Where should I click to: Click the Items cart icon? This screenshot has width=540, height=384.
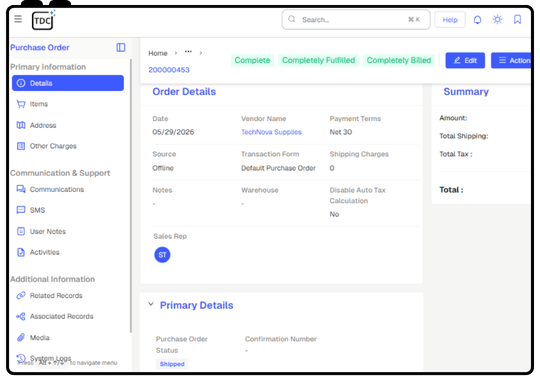click(21, 104)
